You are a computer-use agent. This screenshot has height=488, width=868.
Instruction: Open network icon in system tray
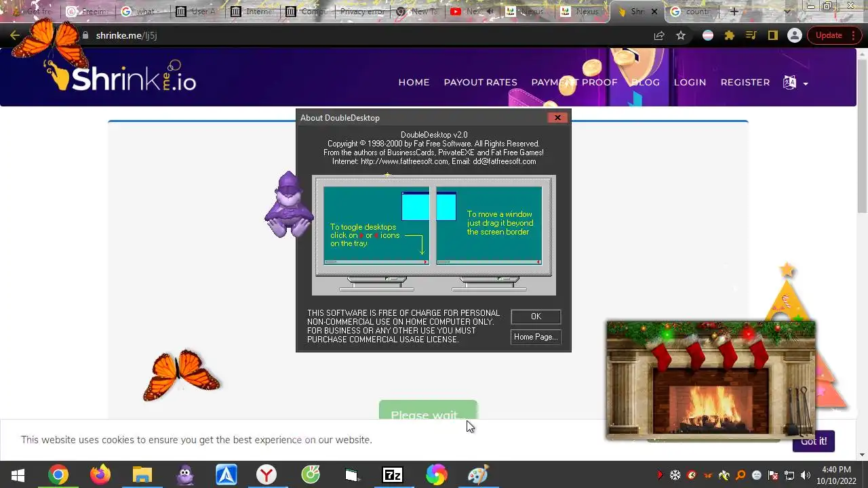789,475
